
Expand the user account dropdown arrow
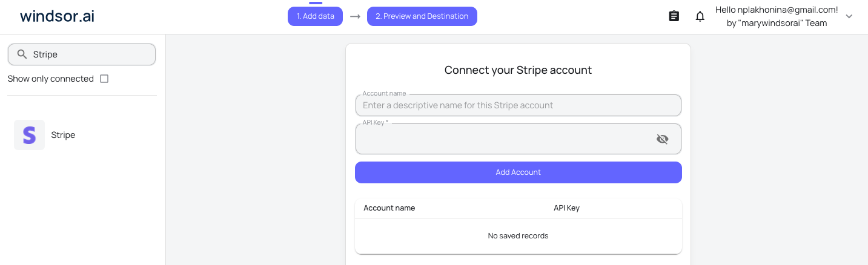pos(849,16)
